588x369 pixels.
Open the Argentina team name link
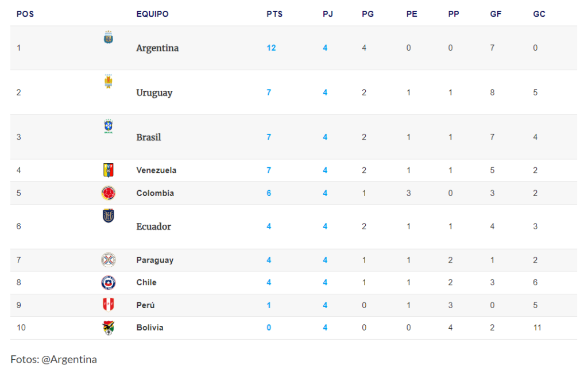pos(157,48)
